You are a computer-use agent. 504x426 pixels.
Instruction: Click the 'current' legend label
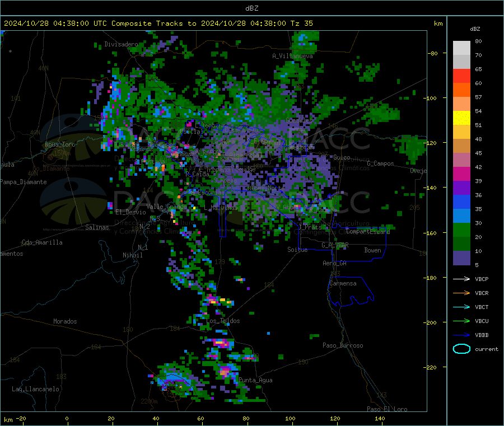[487, 349]
